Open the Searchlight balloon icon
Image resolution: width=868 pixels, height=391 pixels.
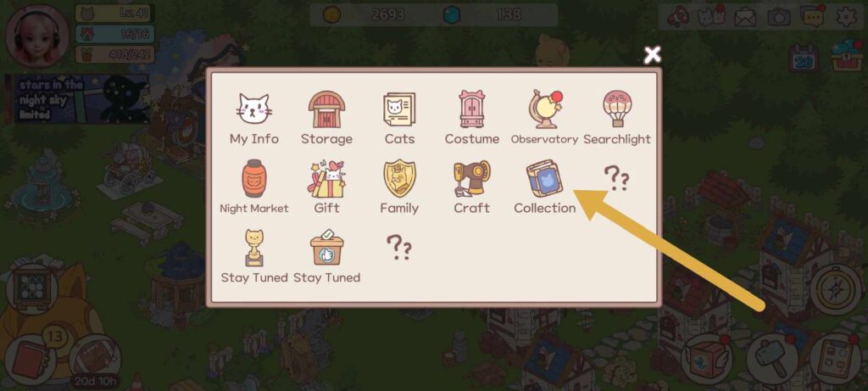617,109
